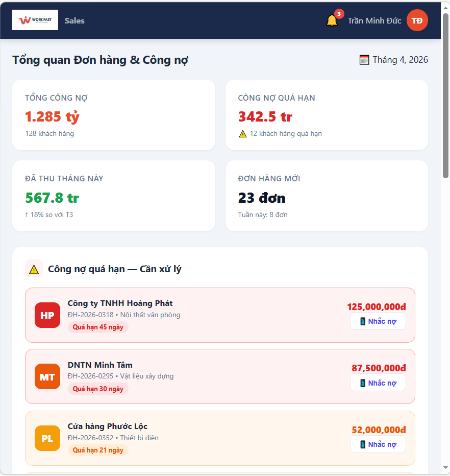Viewport: 450px width, 476px height.
Task: Click the warning icon beside Công nợ quá hạn heading
Action: tap(34, 269)
